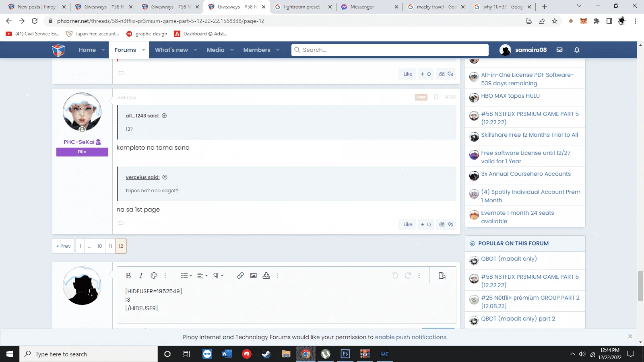Dismiss the push notification banner
The width and height of the screenshot is (644, 362).
coord(630,336)
